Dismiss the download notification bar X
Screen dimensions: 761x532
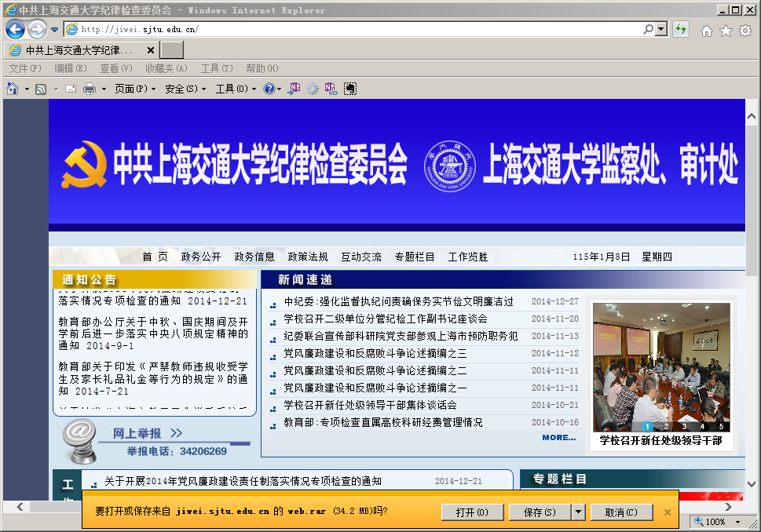(668, 512)
